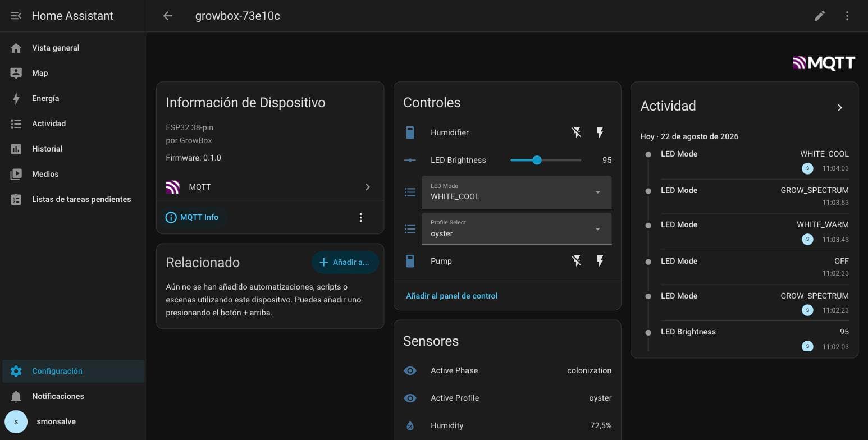
Task: Open Medios in the sidebar
Action: (74, 174)
